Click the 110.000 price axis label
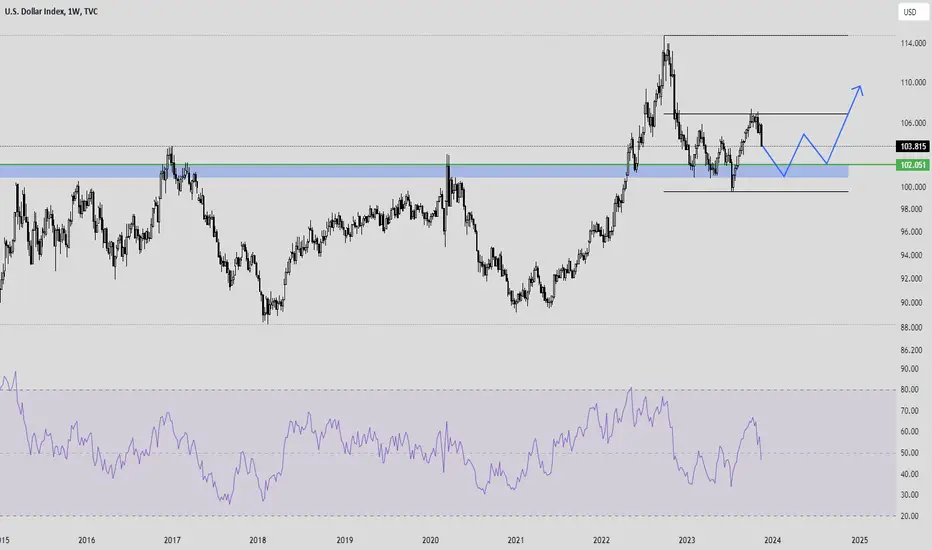The height and width of the screenshot is (550, 932). click(913, 83)
